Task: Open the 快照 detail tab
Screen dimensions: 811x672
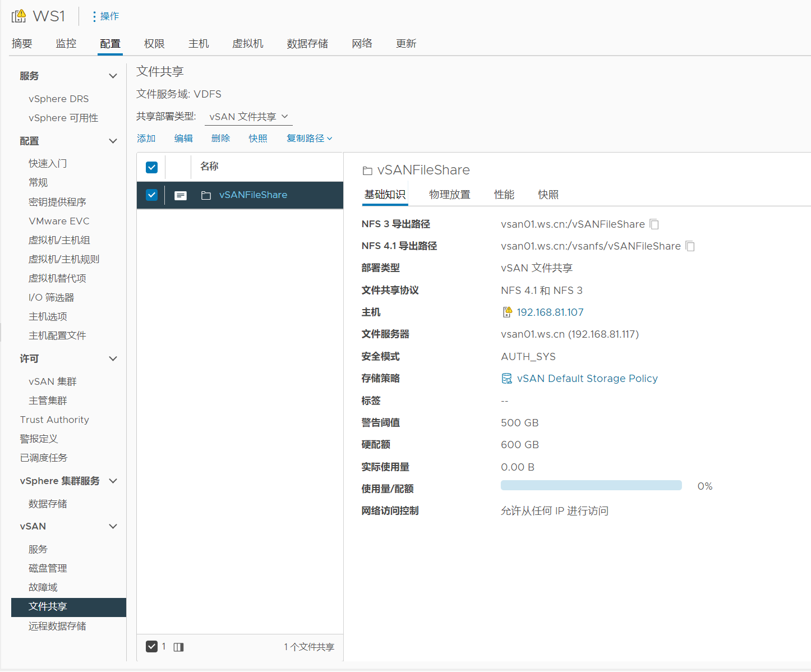Action: click(549, 195)
